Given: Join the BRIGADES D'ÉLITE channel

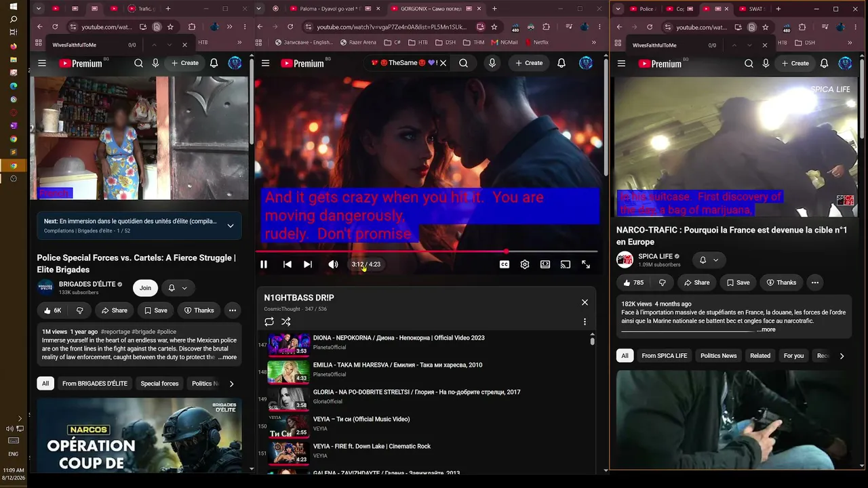Looking at the screenshot, I should pyautogui.click(x=145, y=288).
